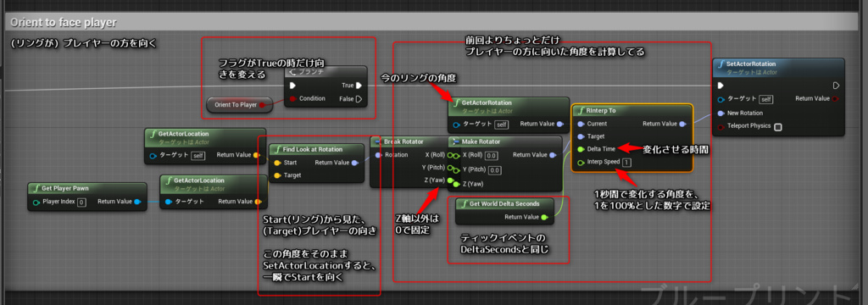Click the Interp Speed pin on RInterp To
The height and width of the screenshot is (305, 868).
[580, 162]
